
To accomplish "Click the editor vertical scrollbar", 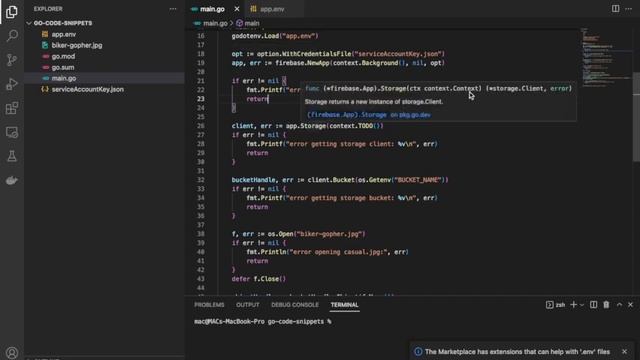I will 636,117.
